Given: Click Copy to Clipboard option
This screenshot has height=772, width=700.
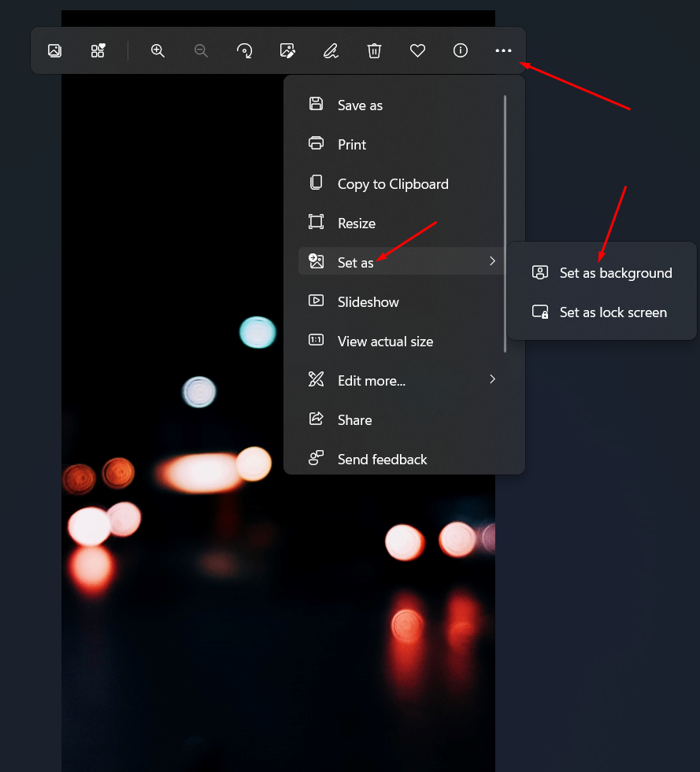Looking at the screenshot, I should pyautogui.click(x=393, y=184).
